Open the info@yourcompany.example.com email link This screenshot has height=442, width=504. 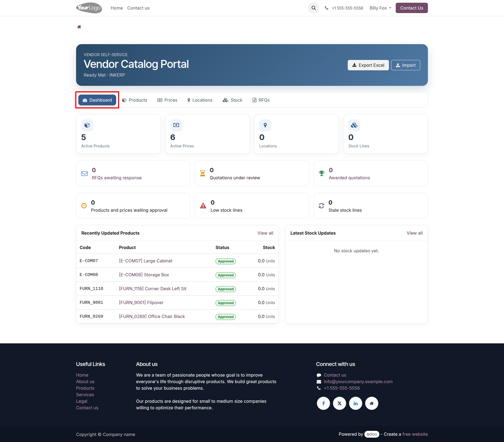pos(358,382)
